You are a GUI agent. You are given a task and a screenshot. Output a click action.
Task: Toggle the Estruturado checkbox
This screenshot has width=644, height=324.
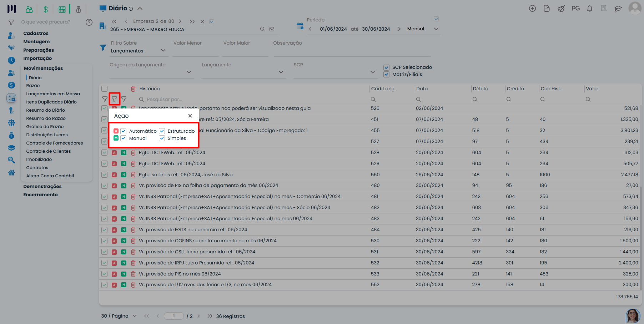162,131
